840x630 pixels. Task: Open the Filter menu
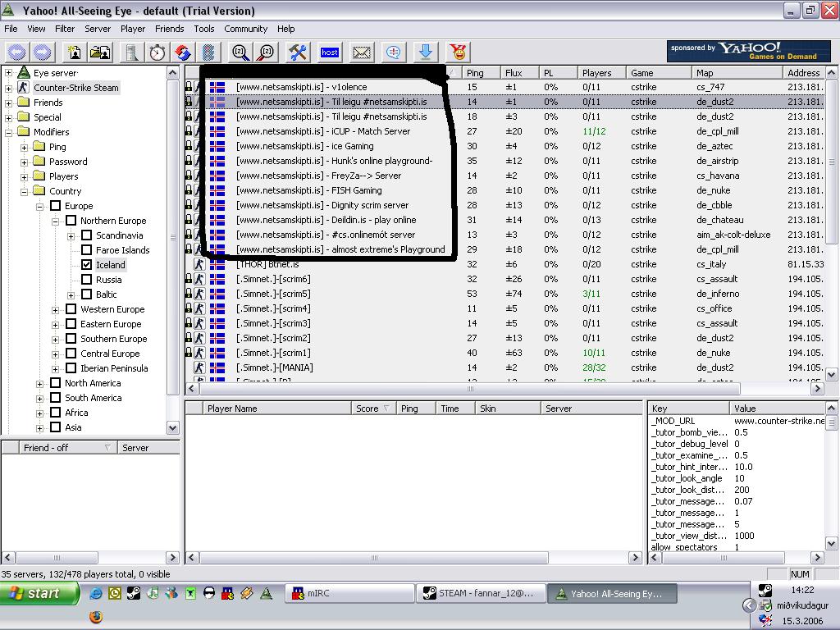[65, 29]
